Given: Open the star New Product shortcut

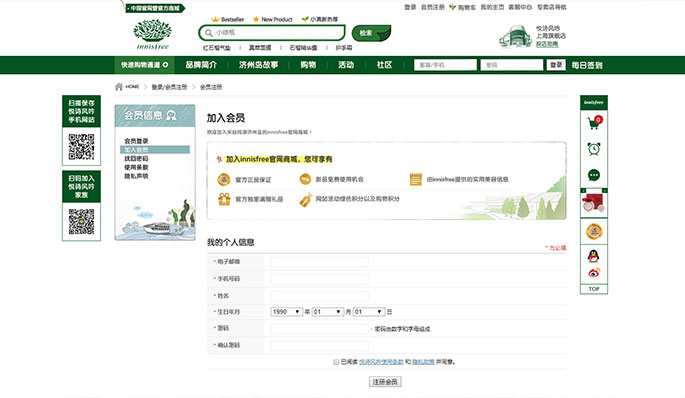Looking at the screenshot, I should (272, 19).
